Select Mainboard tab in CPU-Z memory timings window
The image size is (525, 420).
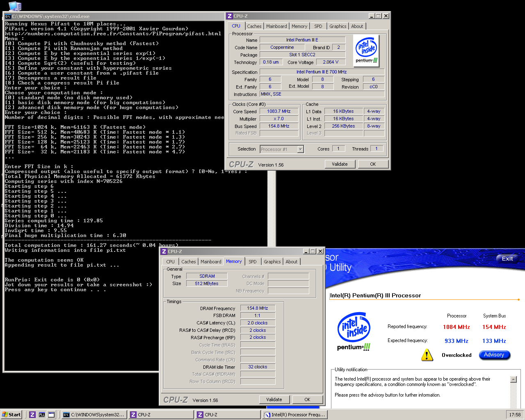211,262
